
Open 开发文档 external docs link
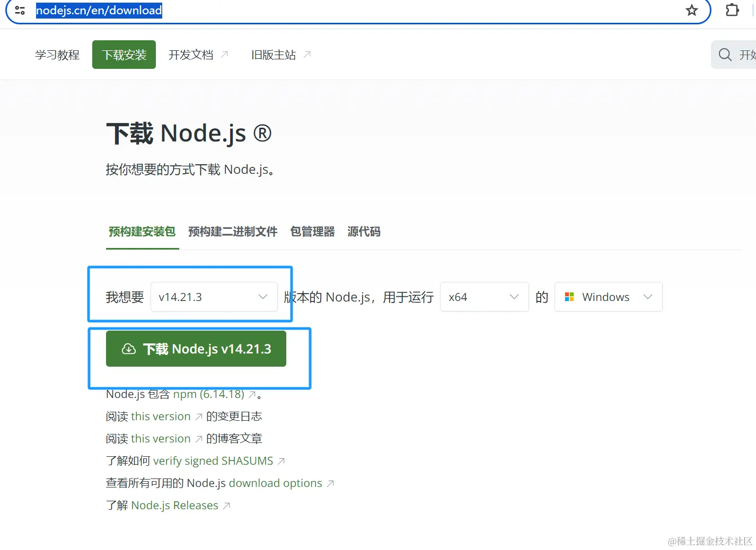click(198, 55)
